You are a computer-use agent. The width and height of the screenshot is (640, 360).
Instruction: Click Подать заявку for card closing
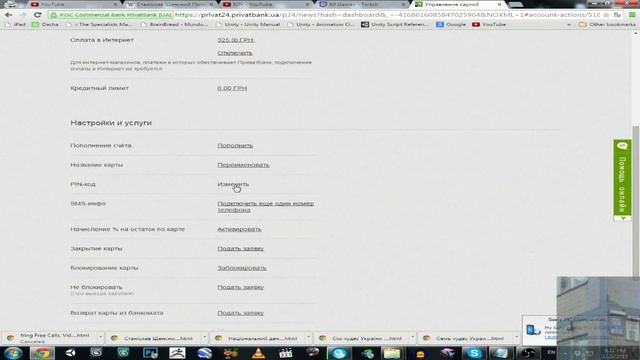(240, 249)
